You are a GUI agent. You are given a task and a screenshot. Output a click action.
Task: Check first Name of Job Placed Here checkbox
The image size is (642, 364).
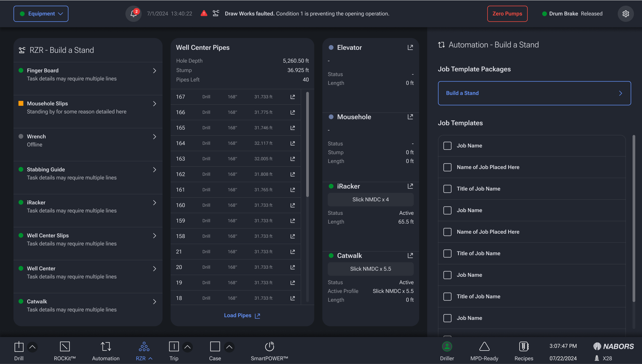(x=447, y=167)
